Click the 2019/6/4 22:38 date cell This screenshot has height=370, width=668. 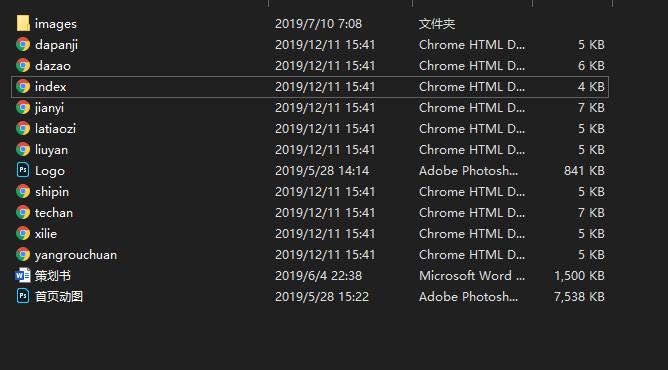click(x=318, y=275)
